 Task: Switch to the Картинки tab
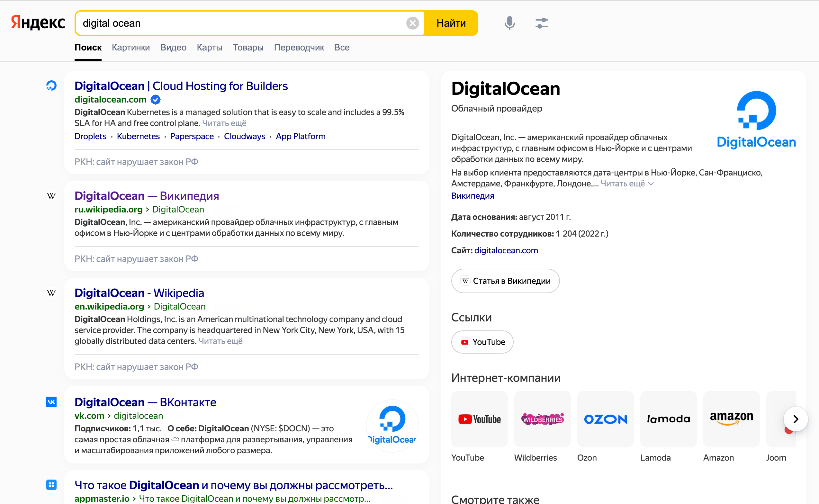click(131, 47)
